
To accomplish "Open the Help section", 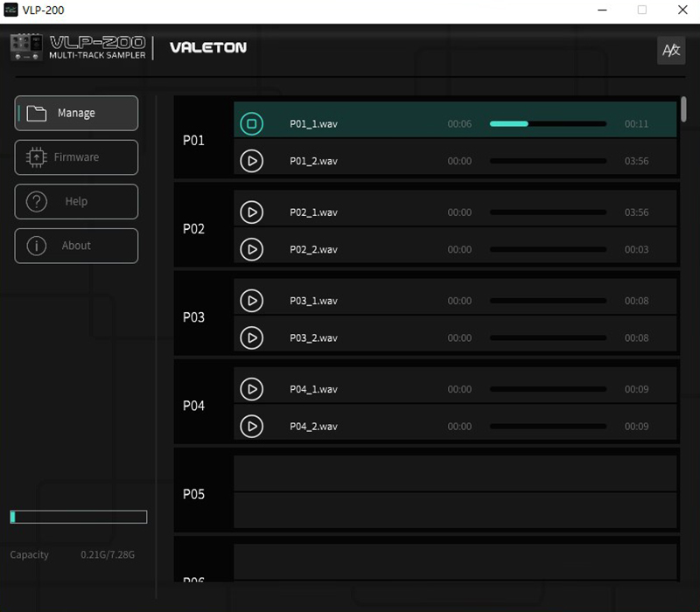I will coord(76,202).
